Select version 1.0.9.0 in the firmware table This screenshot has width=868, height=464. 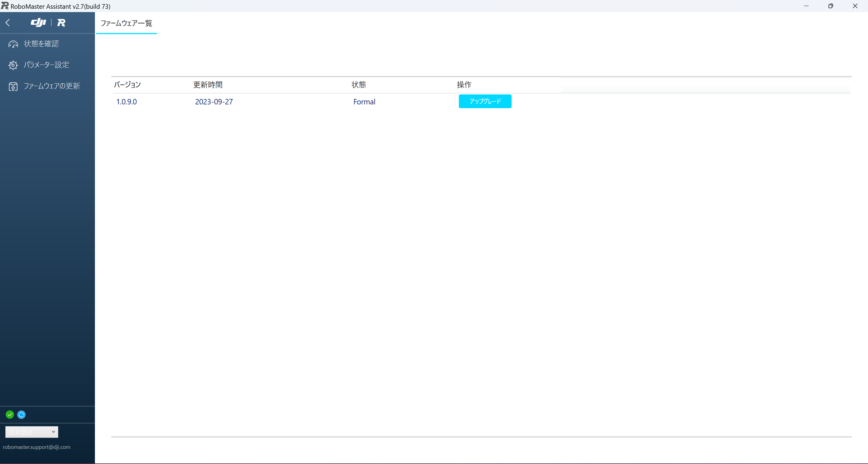click(x=126, y=101)
